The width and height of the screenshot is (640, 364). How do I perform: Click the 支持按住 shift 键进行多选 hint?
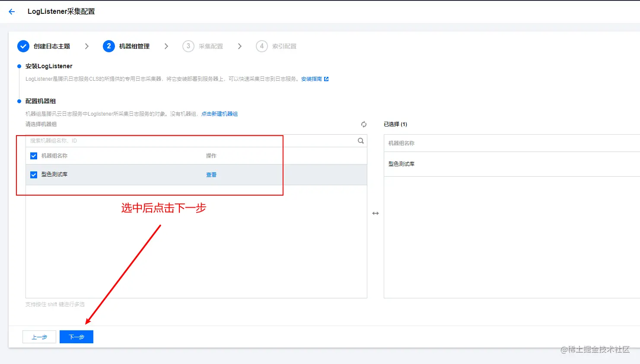pyautogui.click(x=55, y=304)
